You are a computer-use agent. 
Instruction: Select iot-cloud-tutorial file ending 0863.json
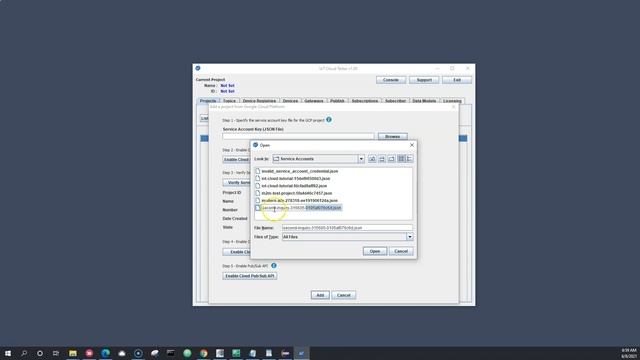tap(296, 178)
